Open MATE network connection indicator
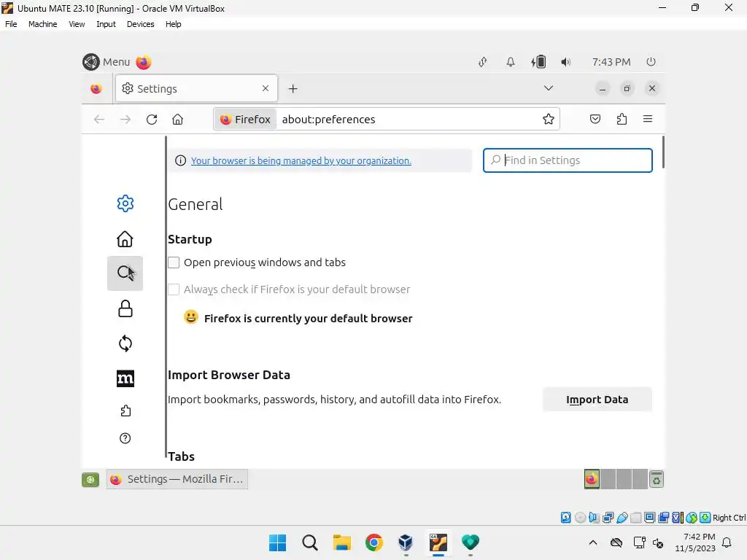The height and width of the screenshot is (560, 747). (x=483, y=62)
